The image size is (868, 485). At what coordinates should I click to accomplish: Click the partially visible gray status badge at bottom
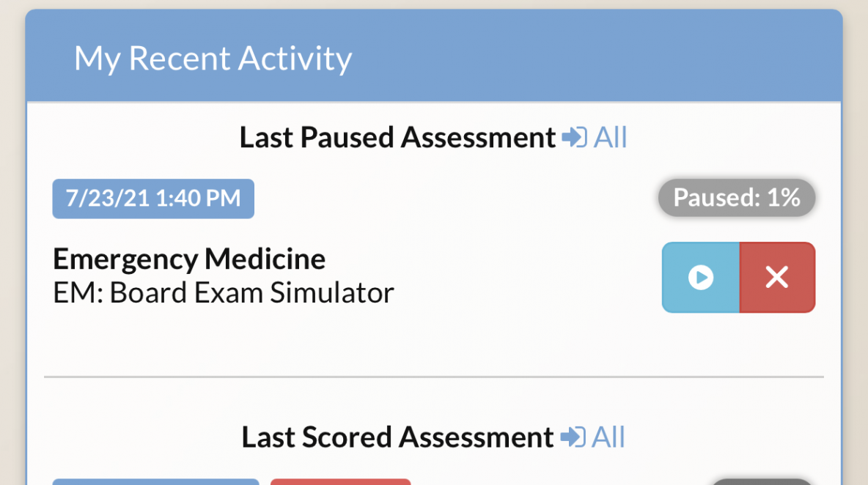pos(762,481)
